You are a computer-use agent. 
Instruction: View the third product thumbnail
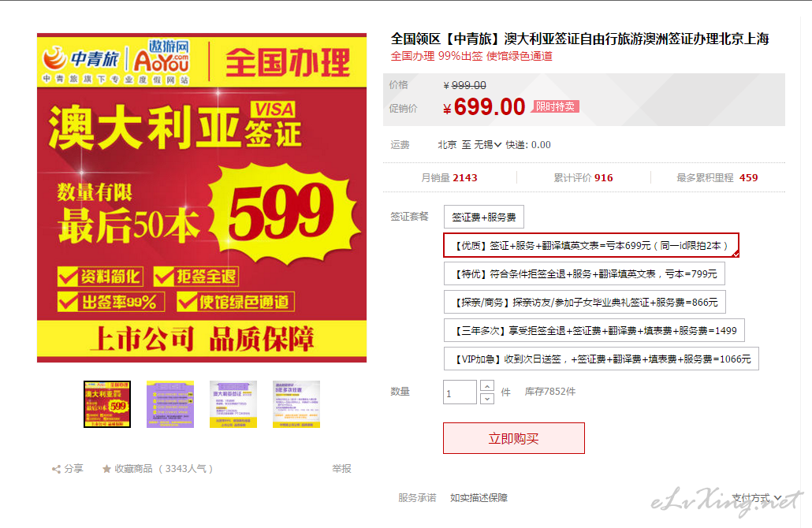(233, 404)
